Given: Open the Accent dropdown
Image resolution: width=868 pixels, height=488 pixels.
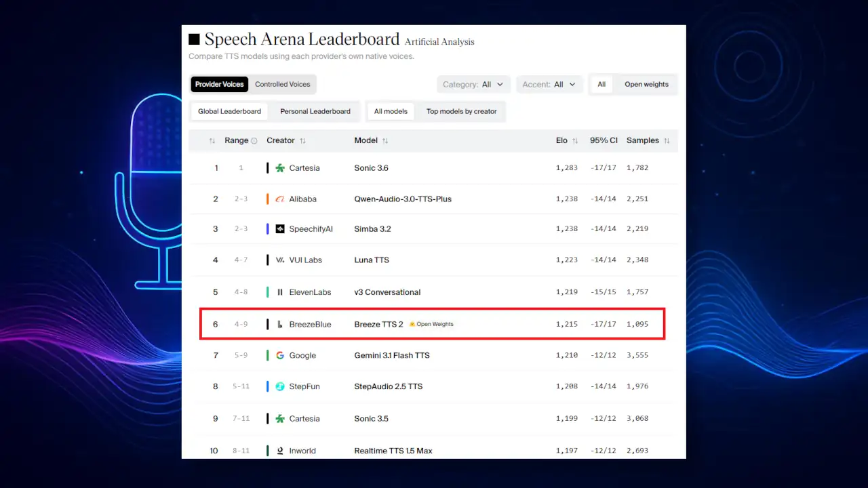Looking at the screenshot, I should pos(549,85).
